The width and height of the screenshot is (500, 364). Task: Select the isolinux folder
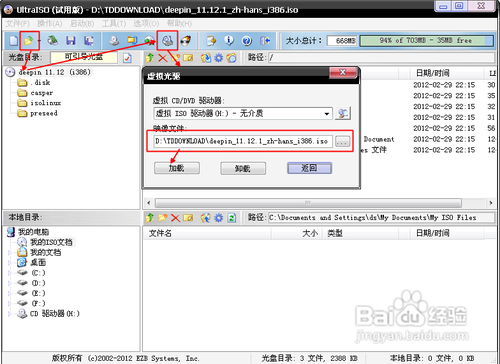(45, 103)
